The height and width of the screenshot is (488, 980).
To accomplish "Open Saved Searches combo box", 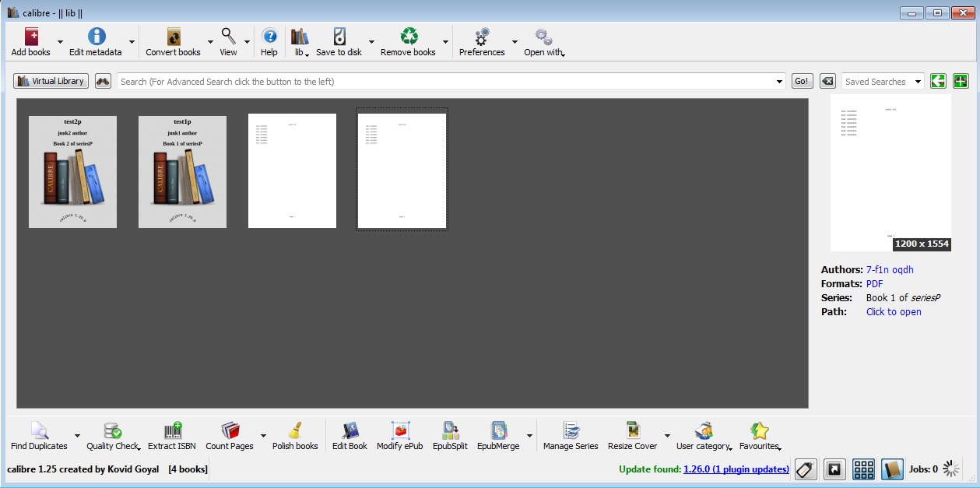I will (x=883, y=81).
